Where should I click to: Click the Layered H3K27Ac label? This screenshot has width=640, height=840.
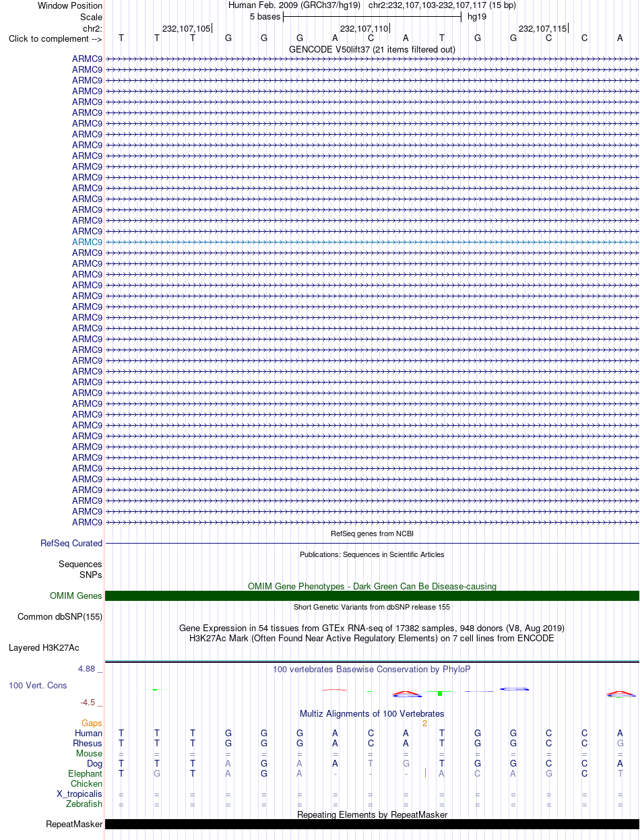click(x=44, y=648)
